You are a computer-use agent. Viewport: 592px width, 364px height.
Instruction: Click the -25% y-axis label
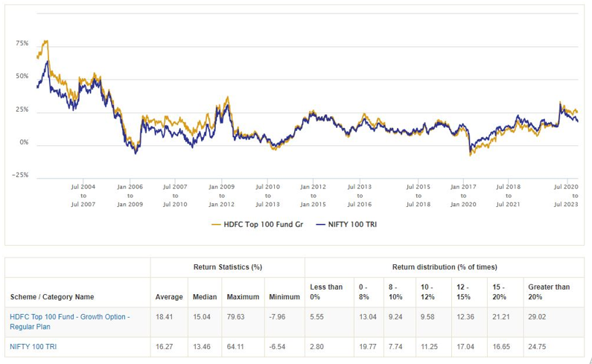coord(20,175)
